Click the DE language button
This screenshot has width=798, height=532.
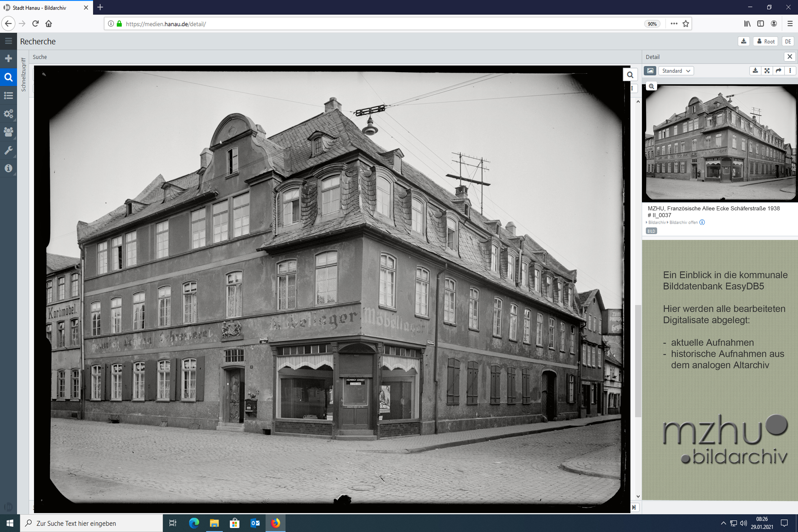[787, 41]
